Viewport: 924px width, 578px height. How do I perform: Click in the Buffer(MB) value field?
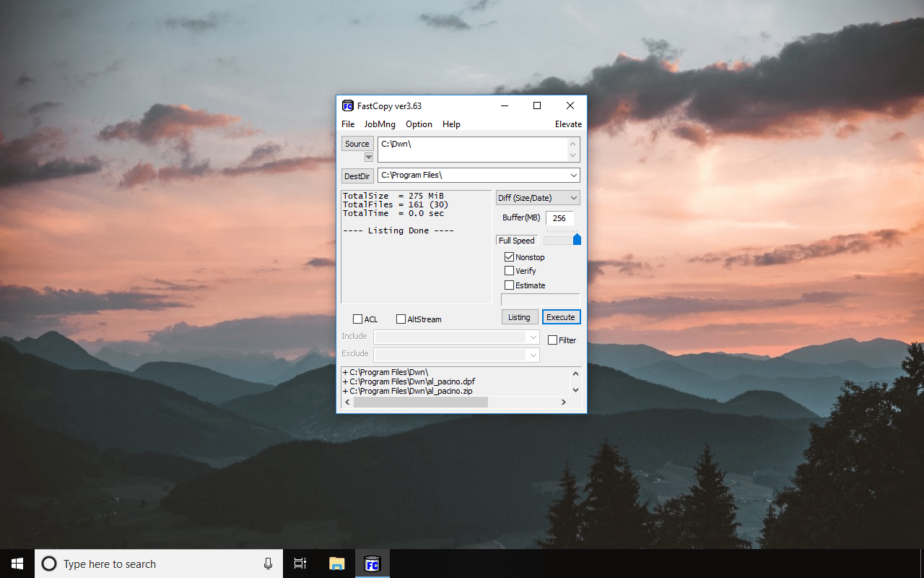pyautogui.click(x=559, y=218)
